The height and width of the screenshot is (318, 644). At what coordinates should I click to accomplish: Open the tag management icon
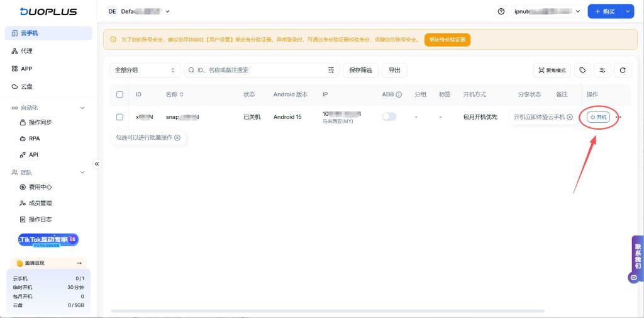click(x=582, y=71)
